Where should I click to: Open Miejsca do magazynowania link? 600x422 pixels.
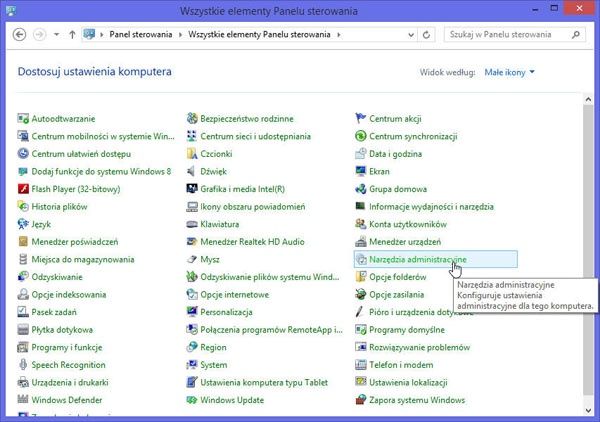(83, 259)
